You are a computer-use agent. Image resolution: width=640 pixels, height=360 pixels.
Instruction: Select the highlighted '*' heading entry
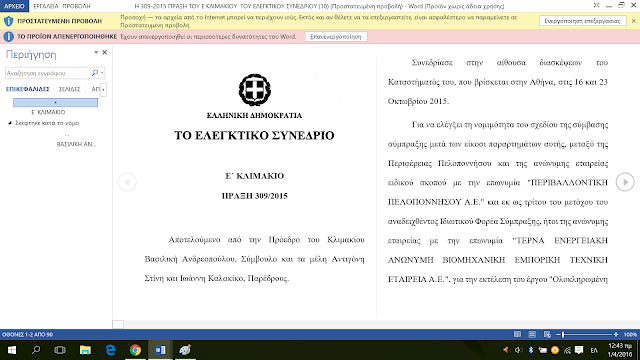coord(56,102)
